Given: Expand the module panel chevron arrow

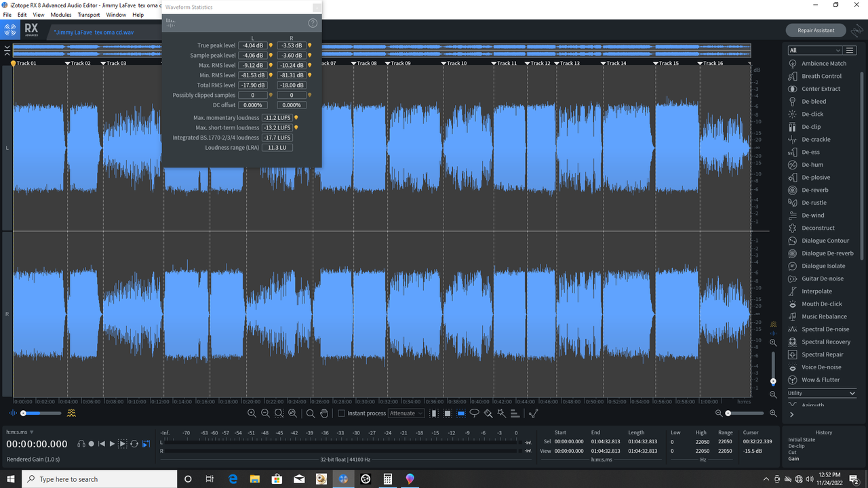Looking at the screenshot, I should pos(791,415).
